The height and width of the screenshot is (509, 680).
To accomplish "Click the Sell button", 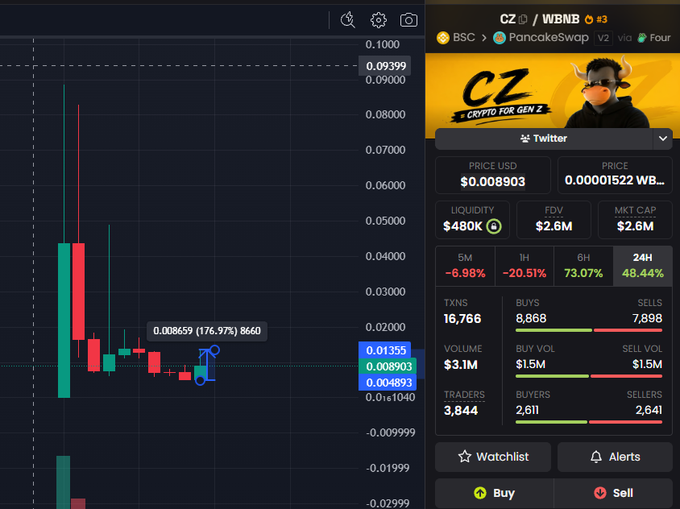I will pyautogui.click(x=613, y=493).
